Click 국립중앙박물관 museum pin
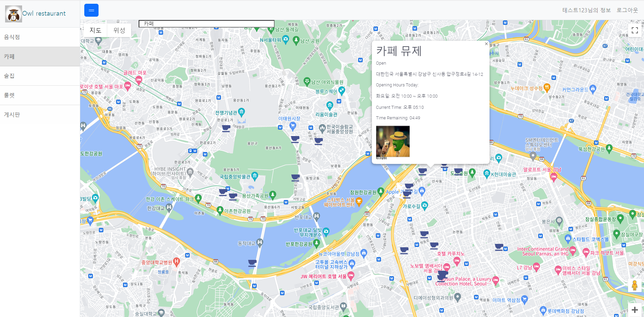644x317 pixels. click(x=255, y=176)
